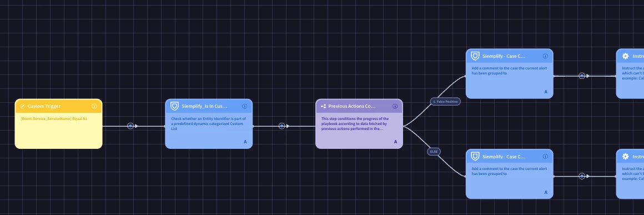Click gear icon on ELSE branch Instruction node

(x=626, y=156)
